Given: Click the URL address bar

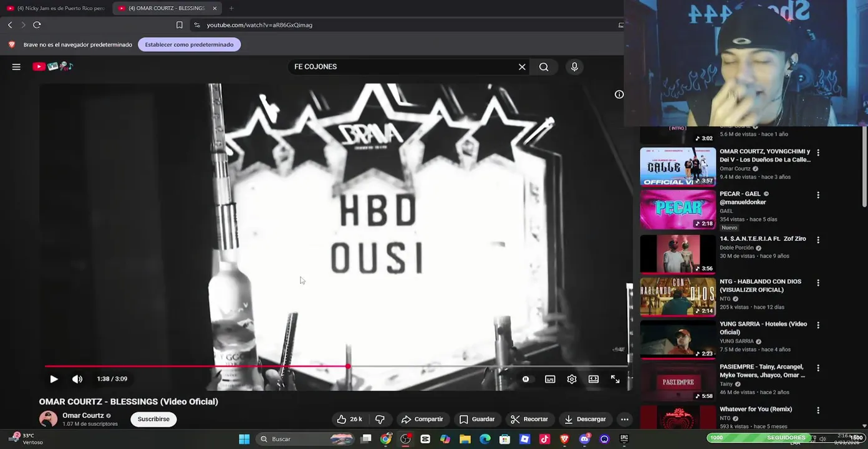Looking at the screenshot, I should pyautogui.click(x=405, y=25).
